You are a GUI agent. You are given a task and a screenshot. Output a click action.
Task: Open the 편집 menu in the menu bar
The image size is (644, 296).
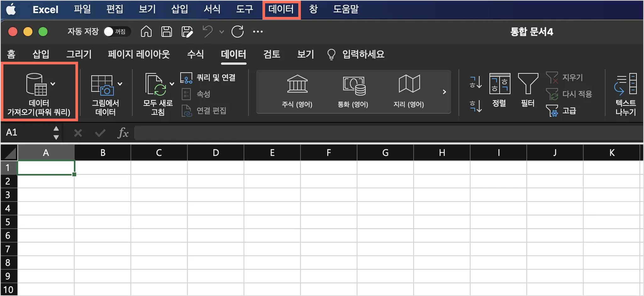click(115, 9)
